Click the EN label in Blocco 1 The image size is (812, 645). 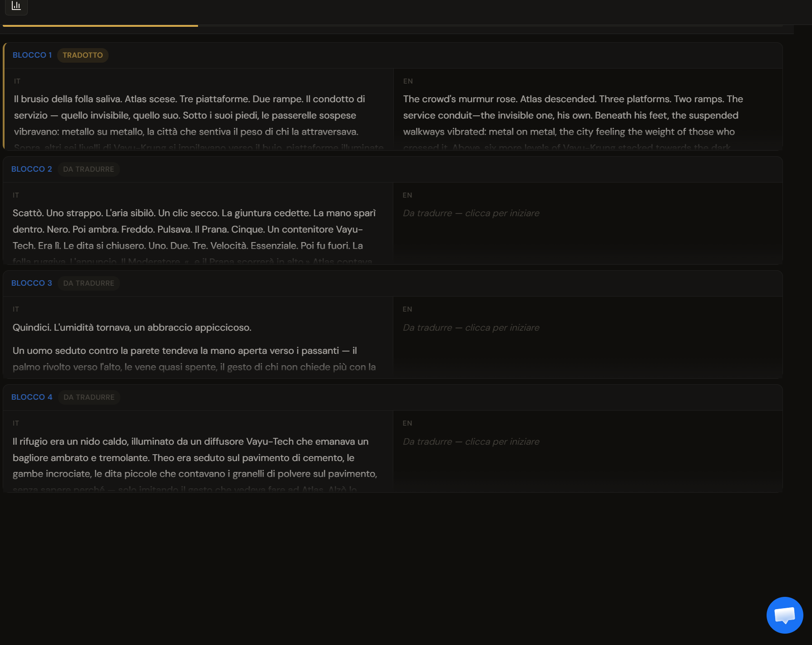coord(408,81)
